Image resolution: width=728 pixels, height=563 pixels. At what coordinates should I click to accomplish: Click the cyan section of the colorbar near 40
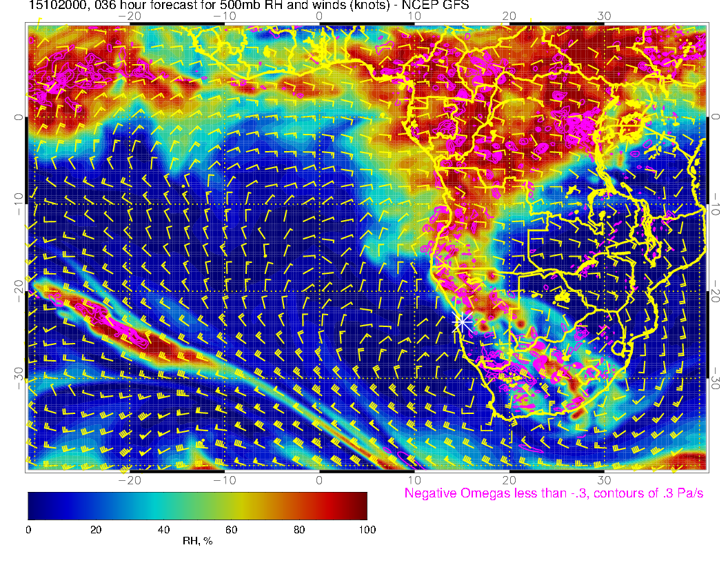(x=163, y=505)
